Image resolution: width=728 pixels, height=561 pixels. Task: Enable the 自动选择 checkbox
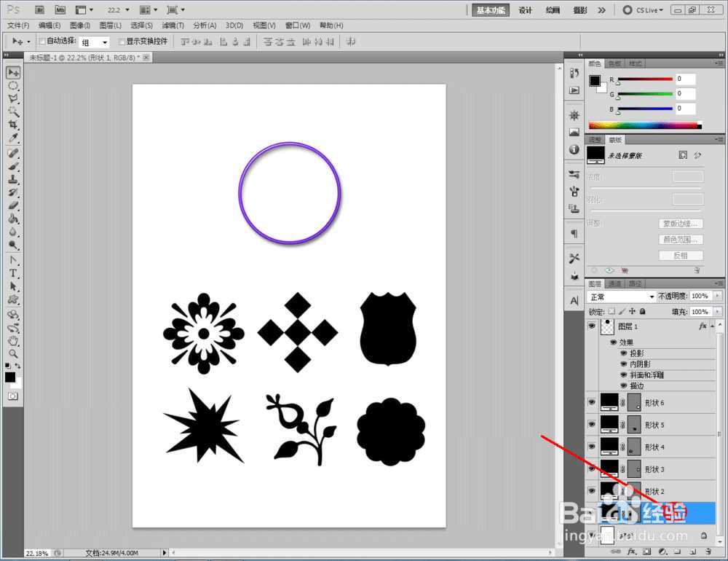tap(42, 42)
